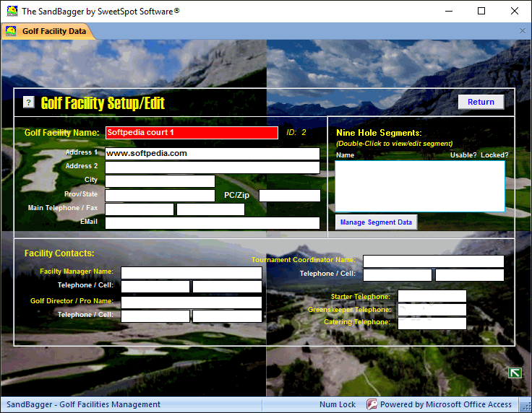The width and height of the screenshot is (532, 413).
Task: Click the SandBagger app icon in title bar
Action: coord(12,11)
